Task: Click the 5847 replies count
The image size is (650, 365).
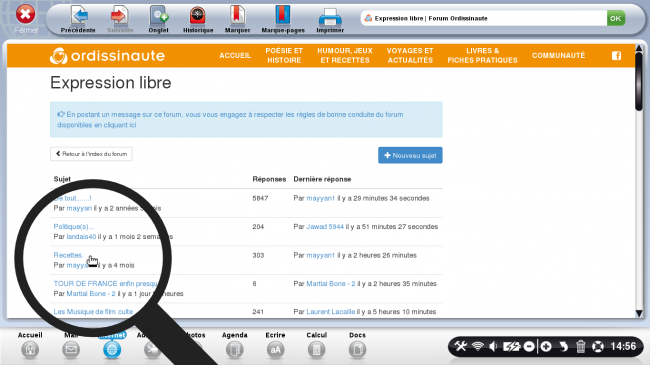Action: tap(260, 198)
